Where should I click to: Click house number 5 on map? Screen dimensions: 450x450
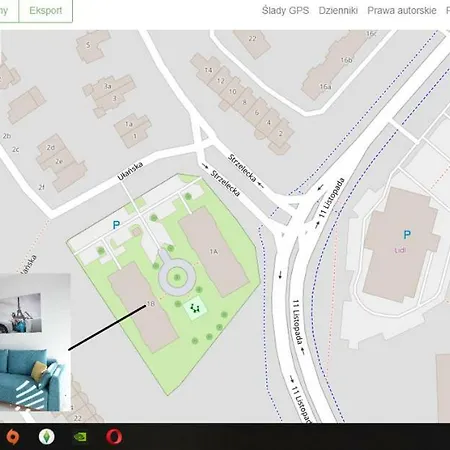(x=88, y=45)
